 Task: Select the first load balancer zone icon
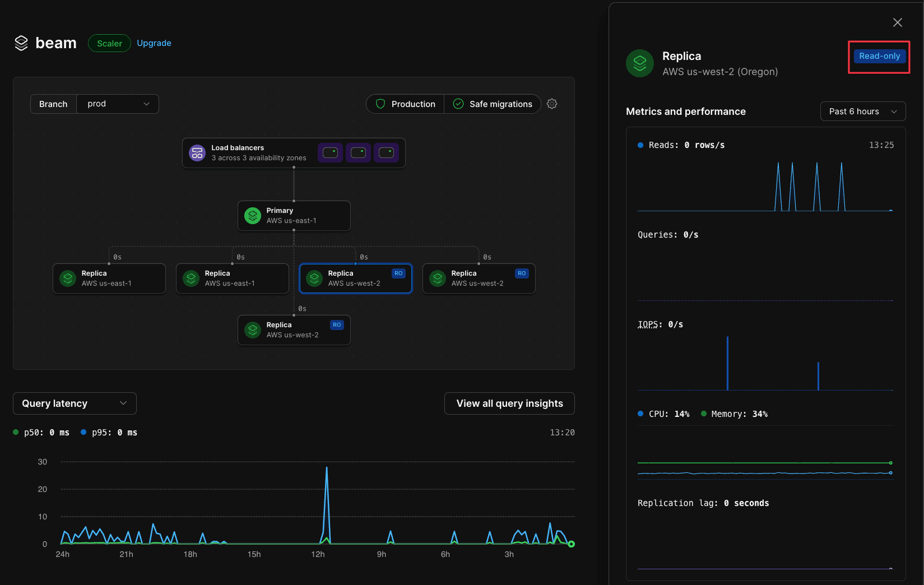point(331,152)
